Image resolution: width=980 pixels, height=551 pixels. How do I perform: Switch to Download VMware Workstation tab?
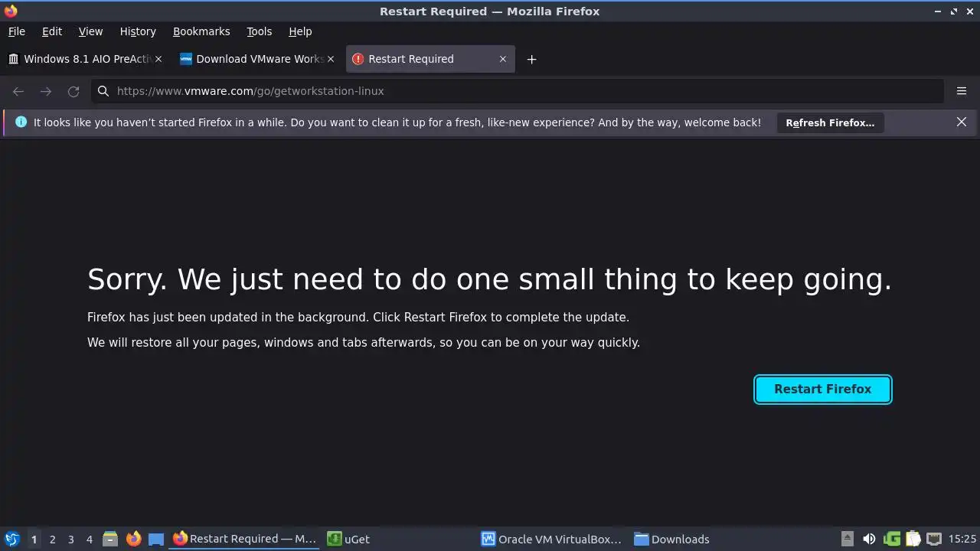pyautogui.click(x=256, y=59)
